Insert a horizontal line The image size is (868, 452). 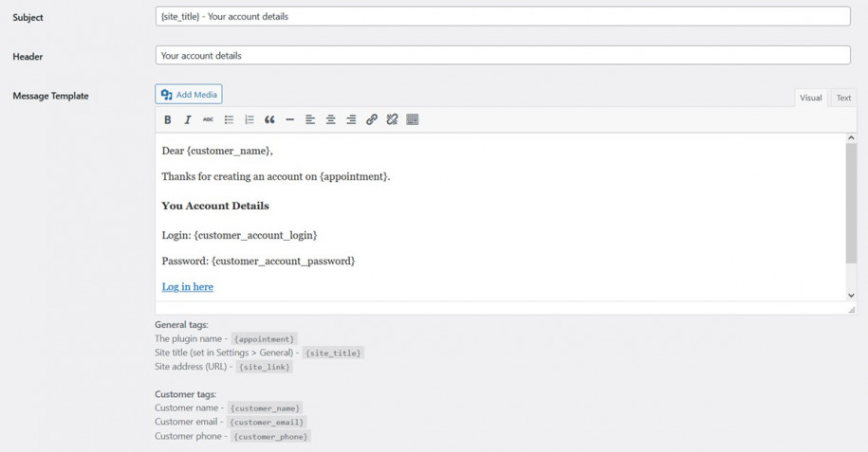click(290, 119)
